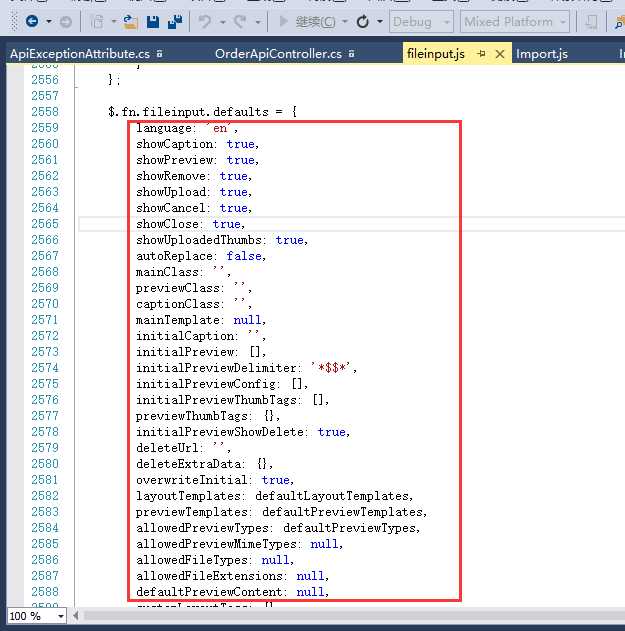Click the 'showUploadedThumbs: true' line

[222, 240]
